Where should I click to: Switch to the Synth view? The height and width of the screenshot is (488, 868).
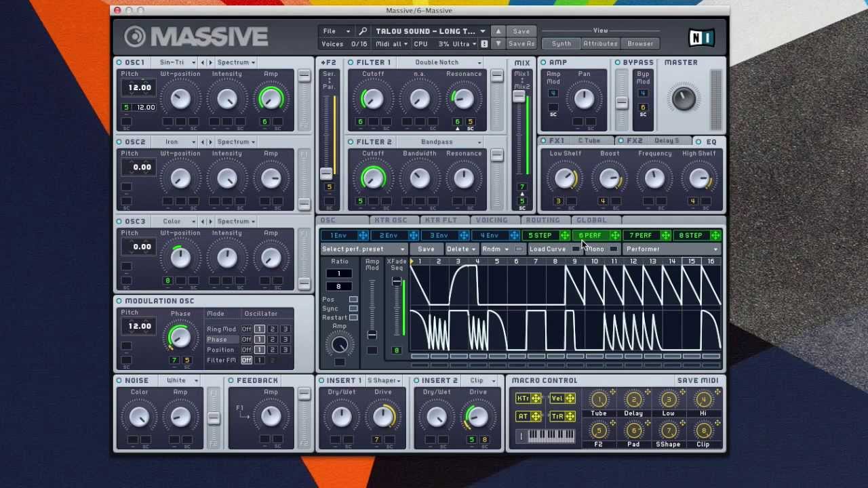[x=561, y=43]
